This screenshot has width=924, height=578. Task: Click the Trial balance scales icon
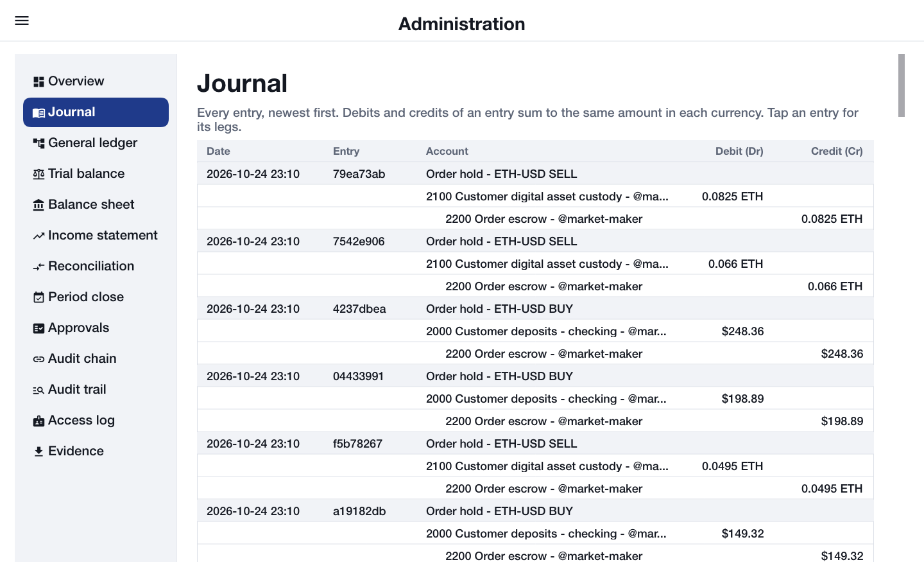pos(38,174)
